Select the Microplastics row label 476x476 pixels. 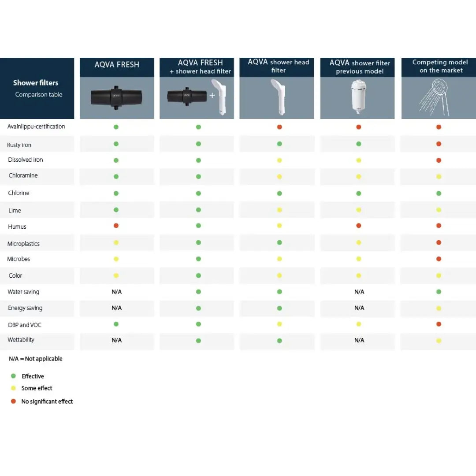pyautogui.click(x=23, y=244)
